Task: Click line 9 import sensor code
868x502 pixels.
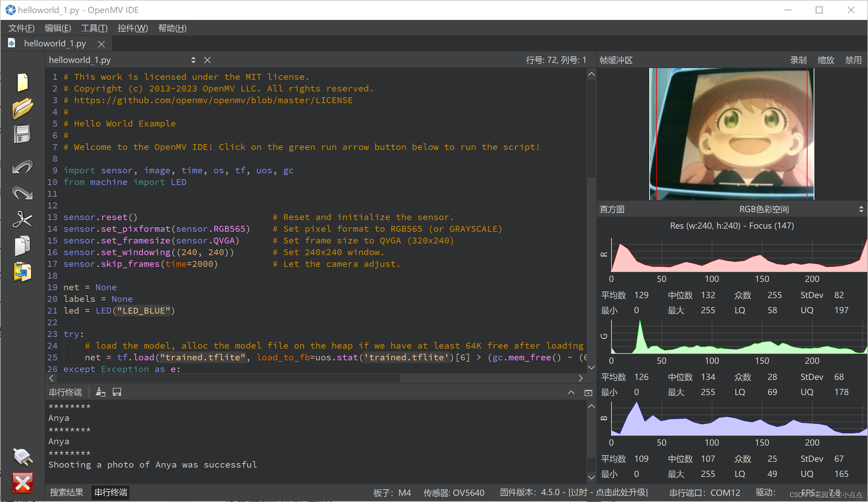Action: click(x=178, y=171)
